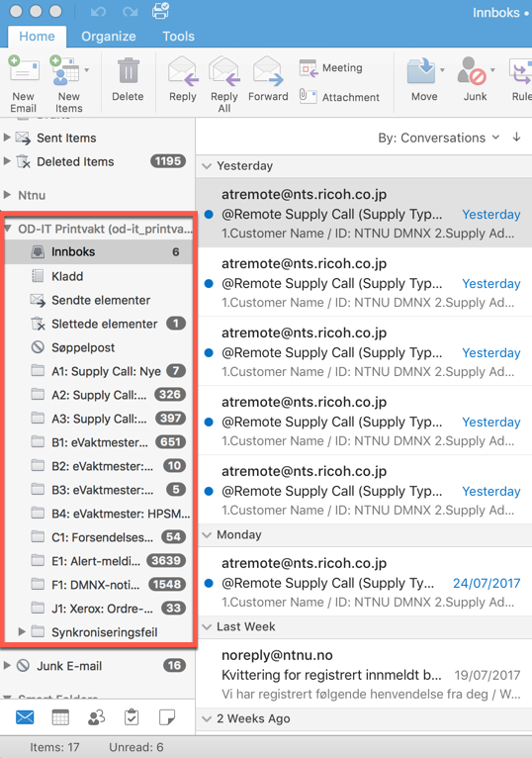The image size is (532, 758).
Task: Select Deleted Items folder label
Action: tap(75, 161)
